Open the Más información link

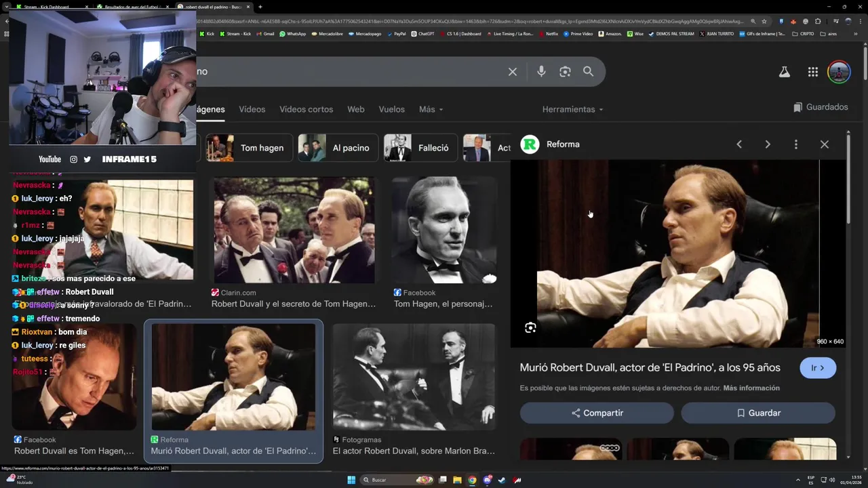(x=751, y=388)
